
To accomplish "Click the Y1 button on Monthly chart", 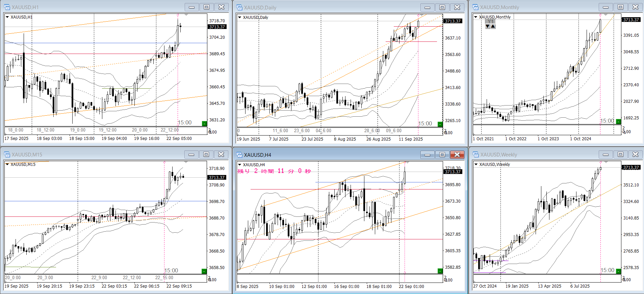I will click(490, 22).
